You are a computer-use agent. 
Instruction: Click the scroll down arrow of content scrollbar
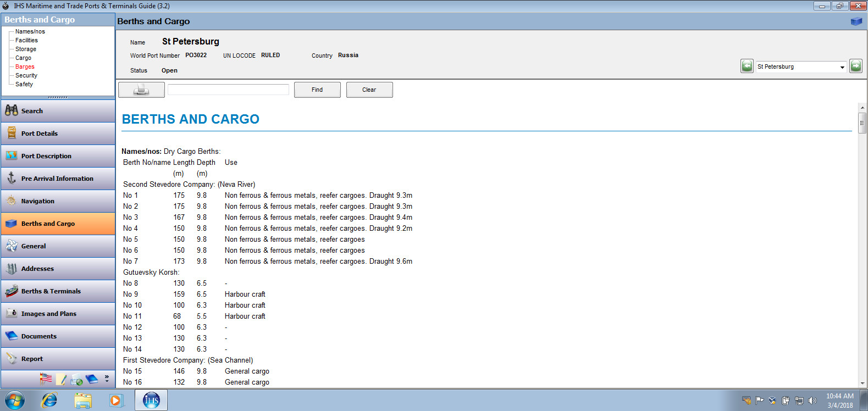pos(862,383)
